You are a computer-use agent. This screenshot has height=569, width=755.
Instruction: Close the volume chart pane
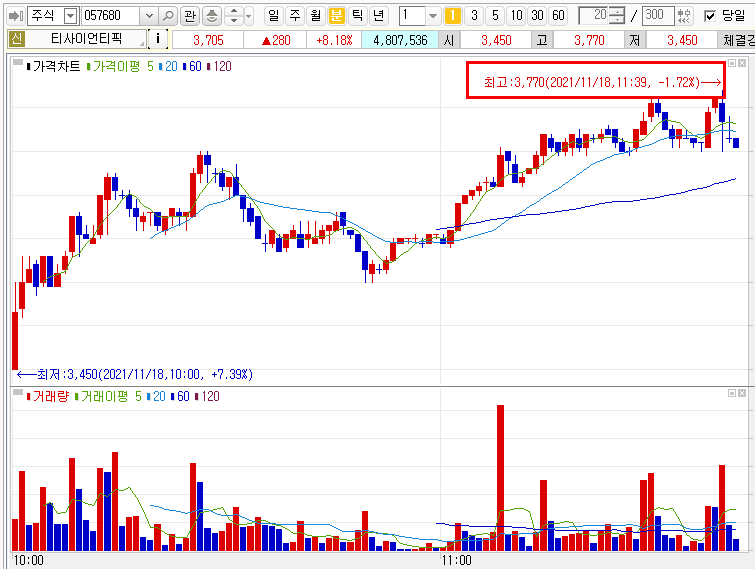point(742,393)
